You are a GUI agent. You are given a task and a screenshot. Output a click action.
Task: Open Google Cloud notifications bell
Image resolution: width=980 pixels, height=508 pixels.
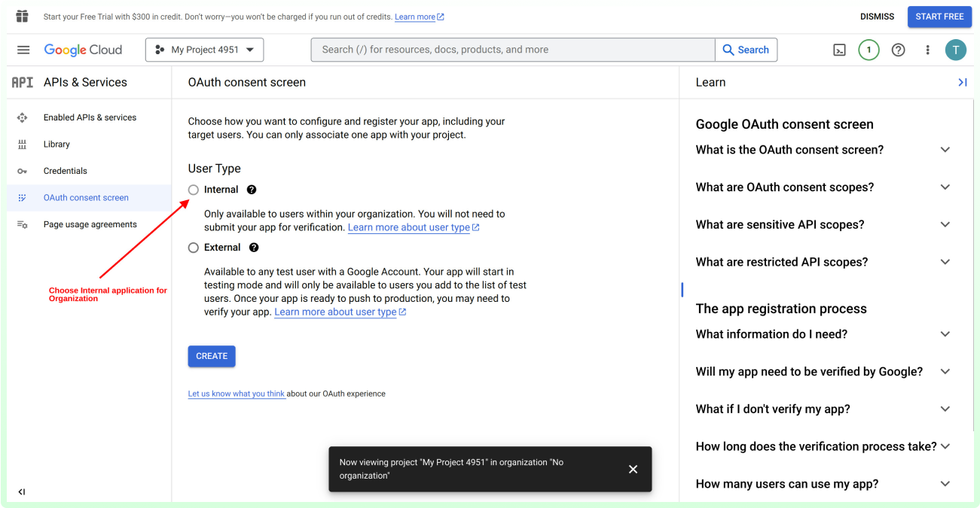click(869, 50)
